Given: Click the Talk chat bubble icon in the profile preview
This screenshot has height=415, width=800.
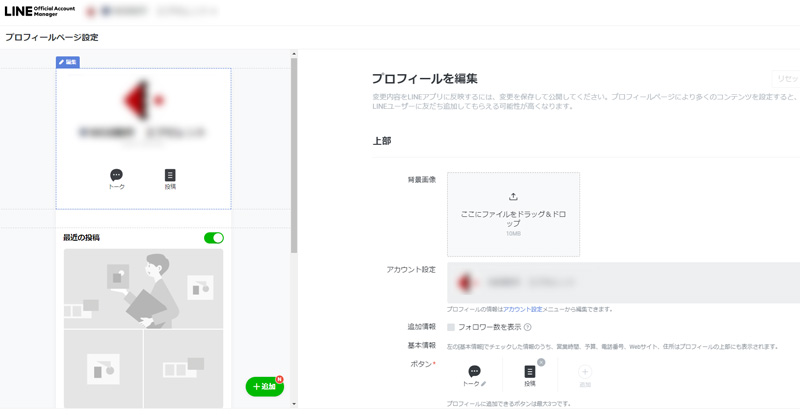Looking at the screenshot, I should [x=116, y=175].
